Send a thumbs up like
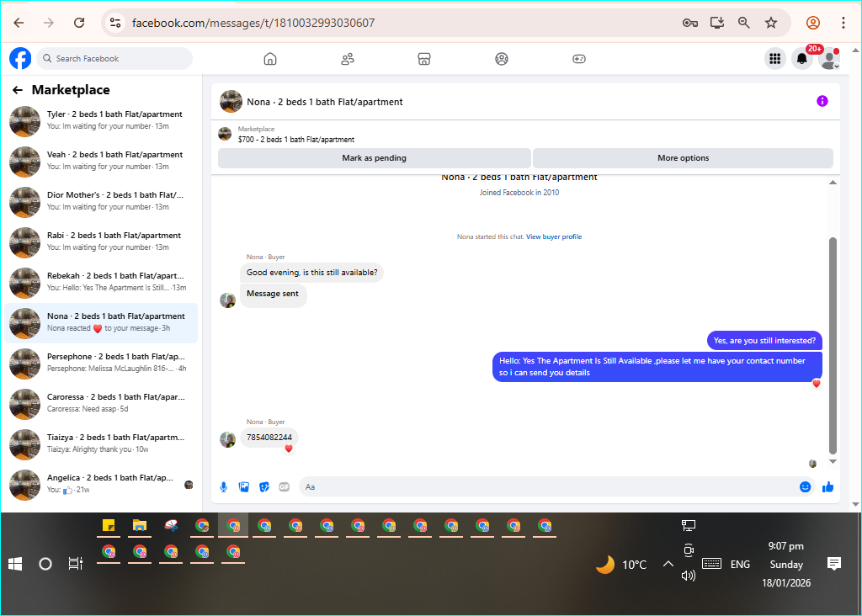Image resolution: width=862 pixels, height=616 pixels. pyautogui.click(x=828, y=487)
